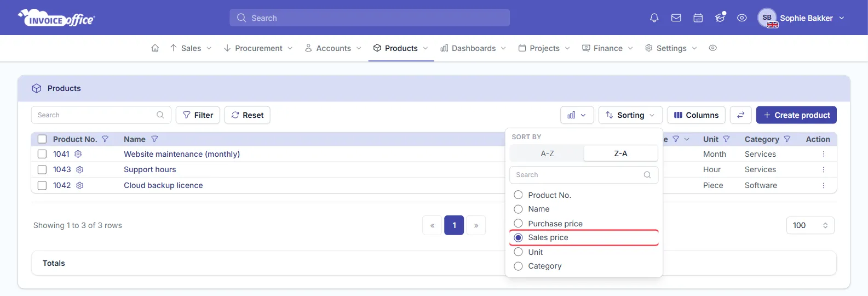This screenshot has width=868, height=296.
Task: Toggle the select-all checkbox in table header
Action: coord(42,139)
